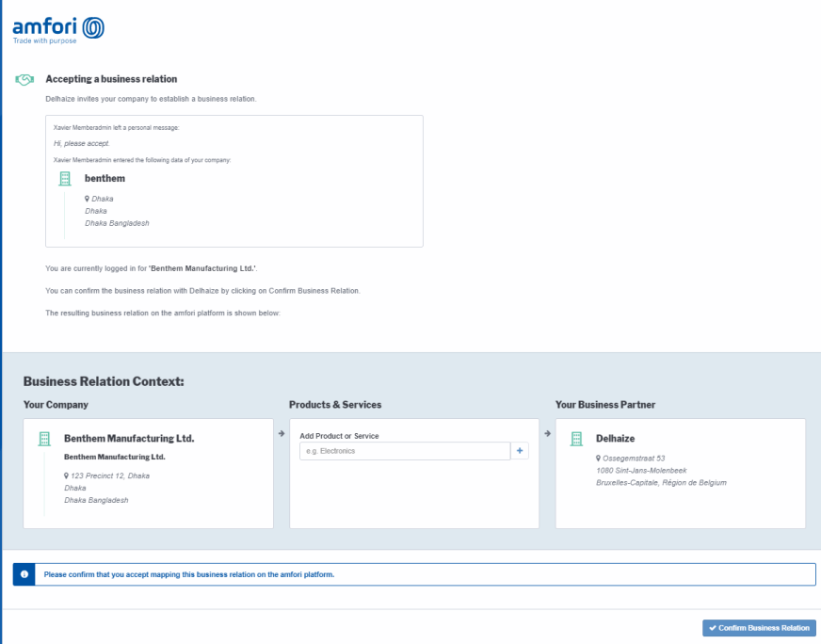Screen dimensions: 821x644
Task: Click the building icon next to benthem
Action: [x=65, y=178]
